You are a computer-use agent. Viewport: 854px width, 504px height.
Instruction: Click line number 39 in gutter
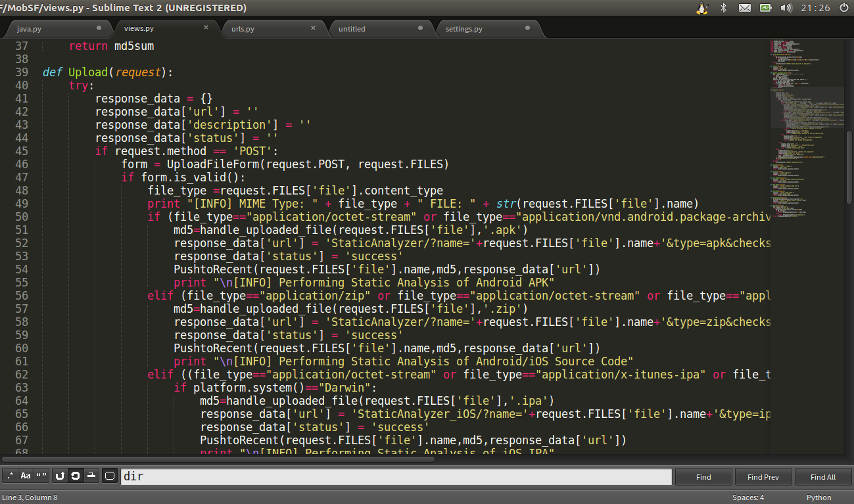21,72
